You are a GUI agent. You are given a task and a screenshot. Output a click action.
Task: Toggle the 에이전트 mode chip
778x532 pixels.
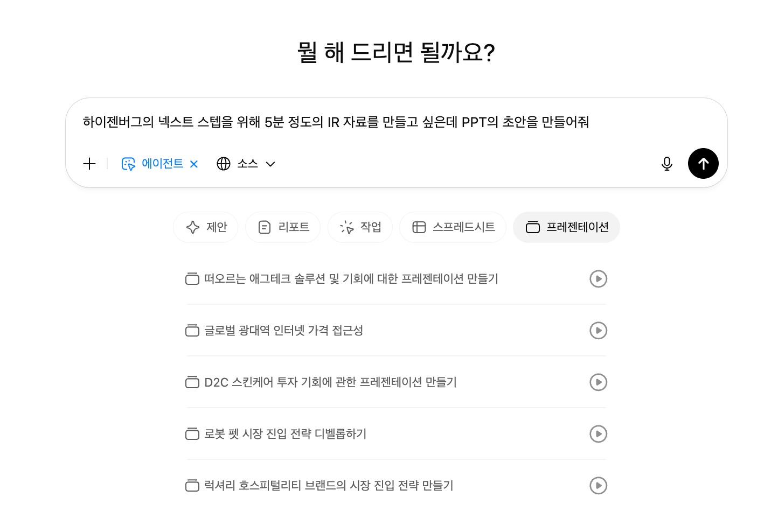point(153,164)
